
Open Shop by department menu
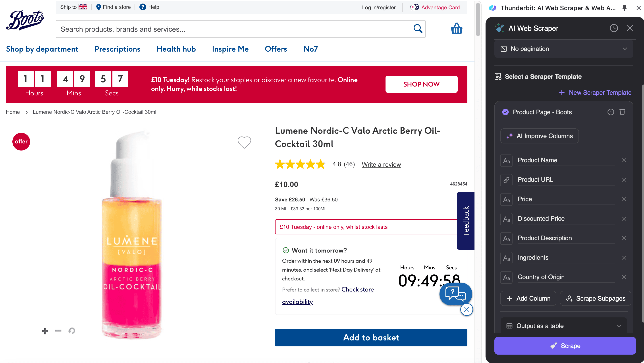click(42, 49)
